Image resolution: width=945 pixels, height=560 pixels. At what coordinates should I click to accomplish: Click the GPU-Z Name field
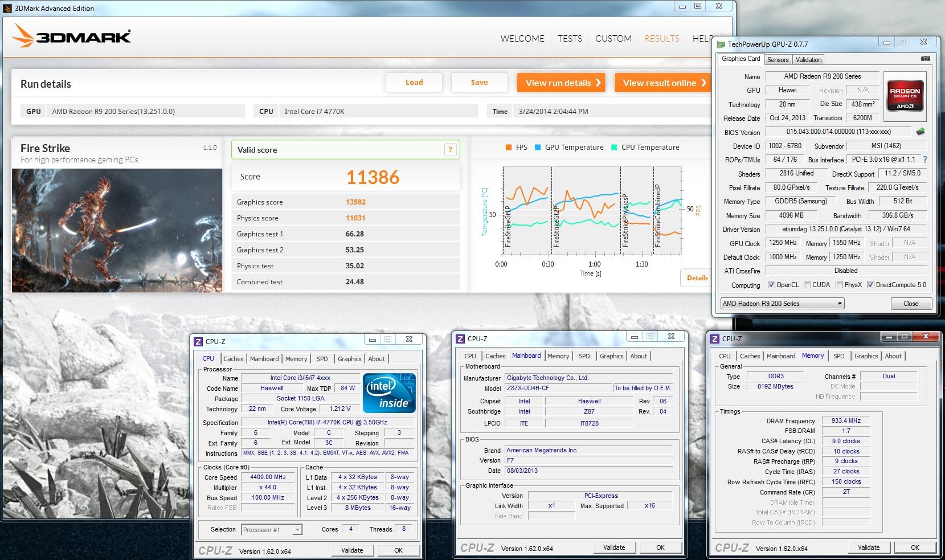(x=822, y=76)
